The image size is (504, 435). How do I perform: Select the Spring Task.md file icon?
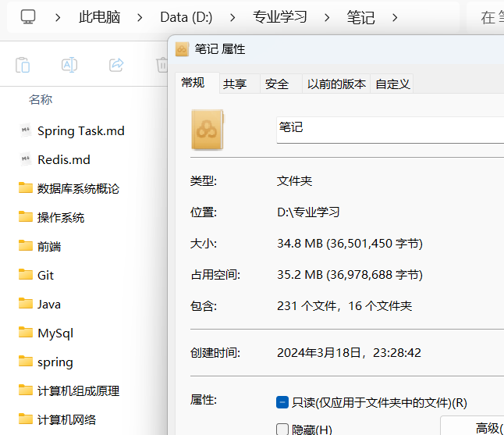pyautogui.click(x=26, y=130)
